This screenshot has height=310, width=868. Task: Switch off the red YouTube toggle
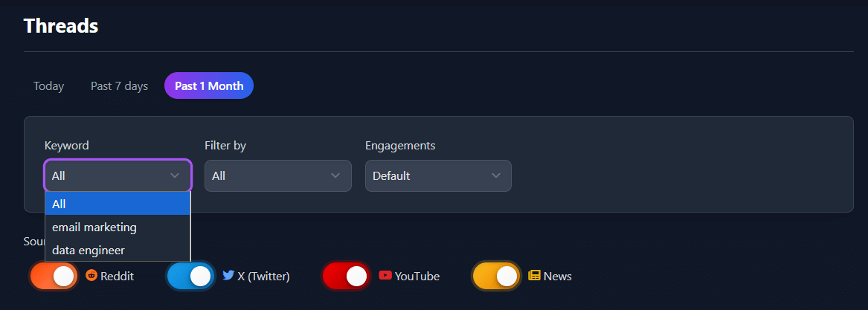[x=347, y=276]
